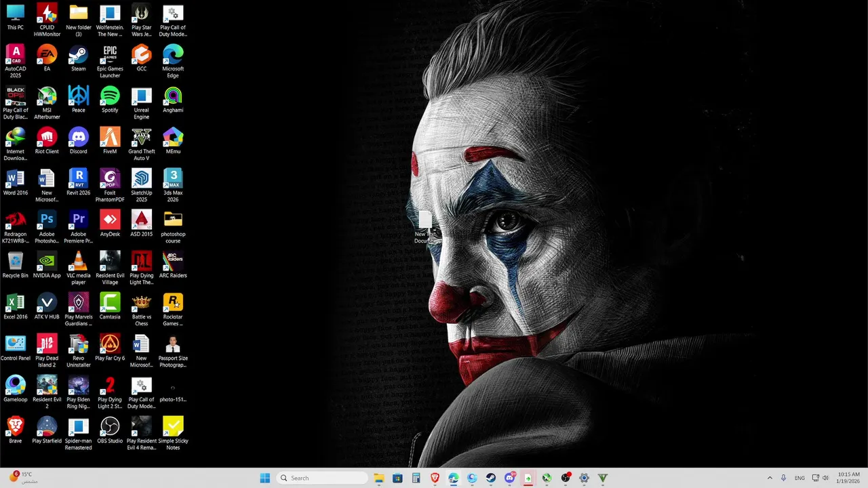
Task: Select the GCC desktop shortcut
Action: [x=141, y=58]
